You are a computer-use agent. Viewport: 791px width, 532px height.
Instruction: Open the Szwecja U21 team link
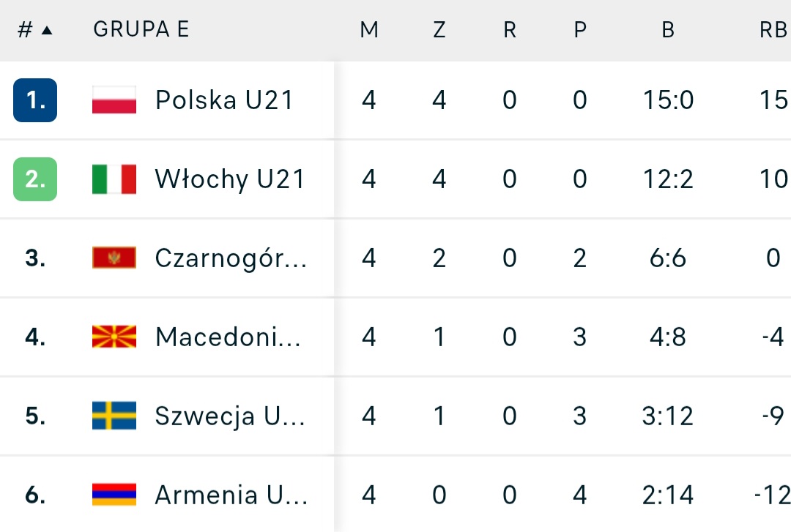point(229,416)
